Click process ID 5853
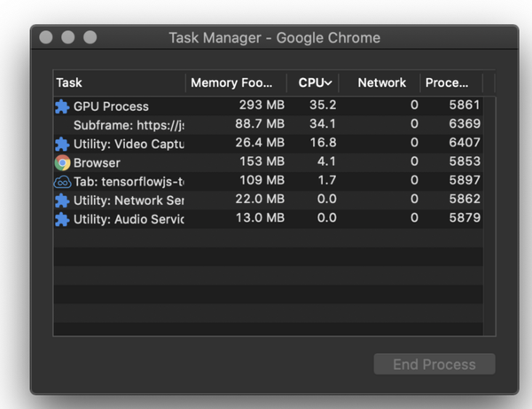Image resolution: width=532 pixels, height=409 pixels. pos(465,161)
